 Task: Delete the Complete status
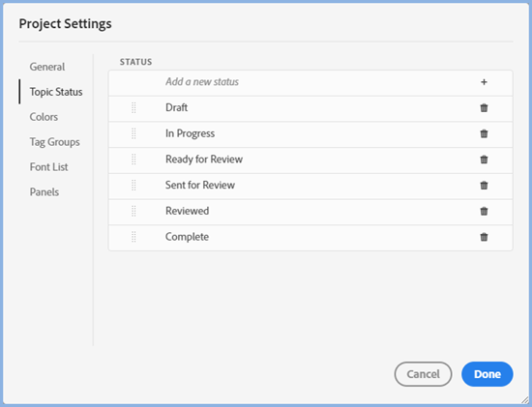(x=484, y=237)
